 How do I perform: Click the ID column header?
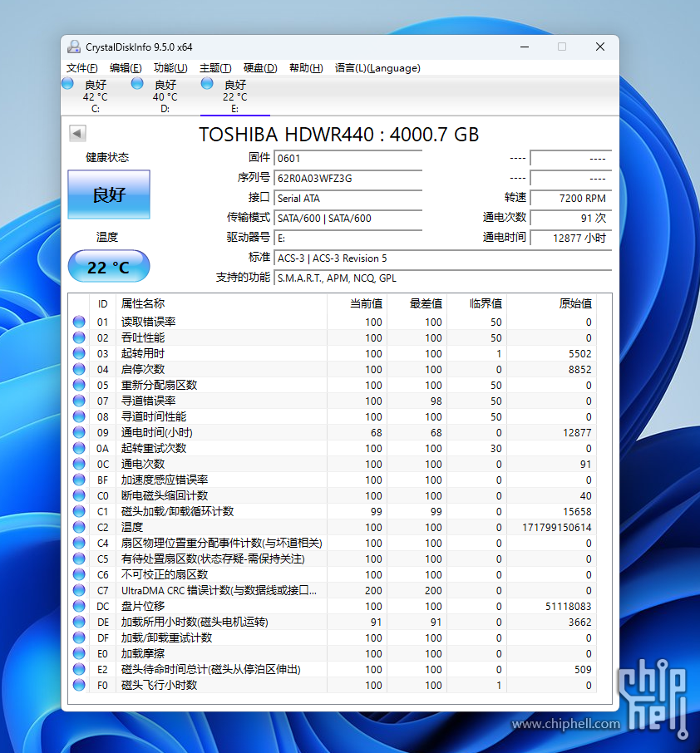tap(102, 304)
